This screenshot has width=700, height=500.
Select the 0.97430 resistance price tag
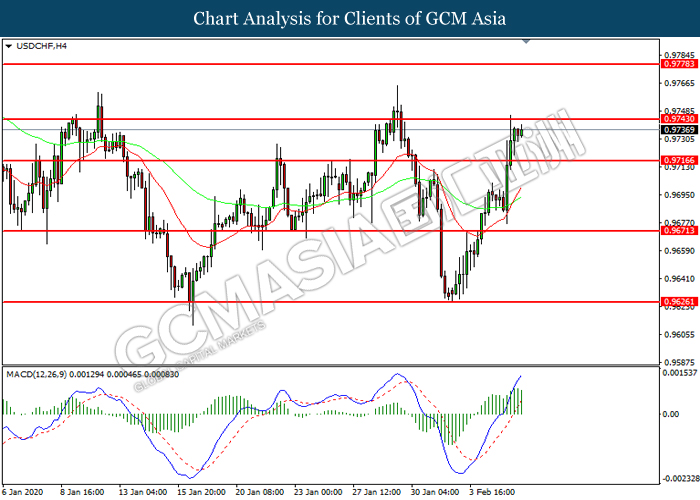677,119
